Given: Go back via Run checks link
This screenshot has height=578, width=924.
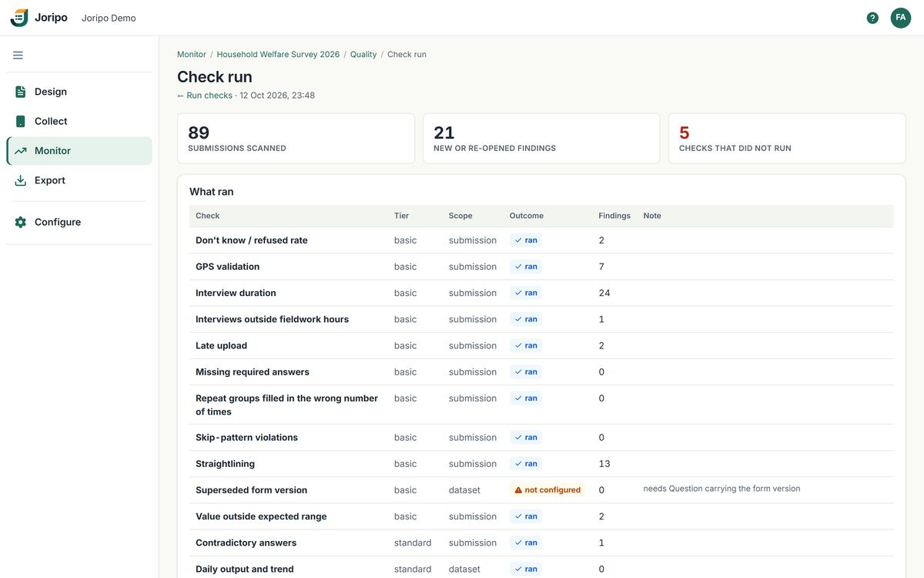Looking at the screenshot, I should pos(205,96).
